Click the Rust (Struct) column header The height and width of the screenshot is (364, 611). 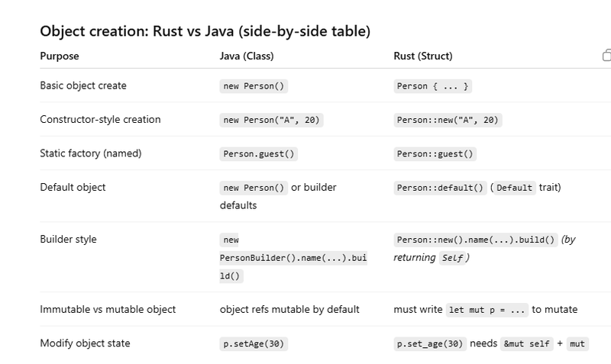(423, 56)
